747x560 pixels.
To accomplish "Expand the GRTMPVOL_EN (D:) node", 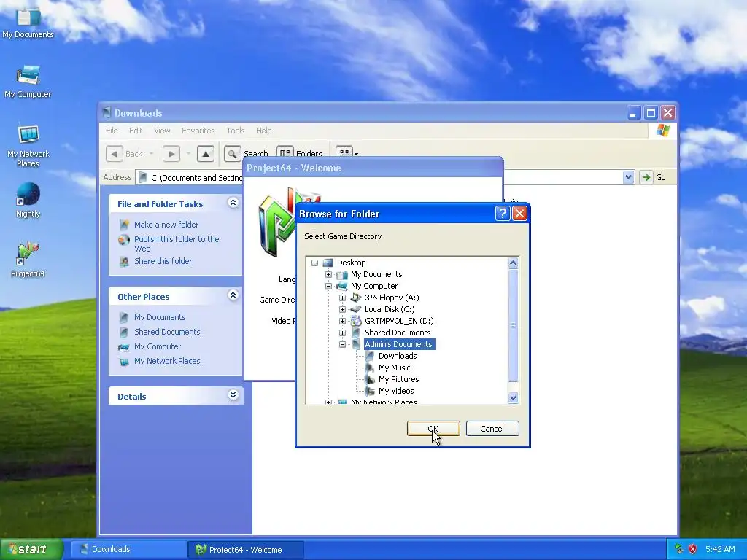I will [343, 321].
